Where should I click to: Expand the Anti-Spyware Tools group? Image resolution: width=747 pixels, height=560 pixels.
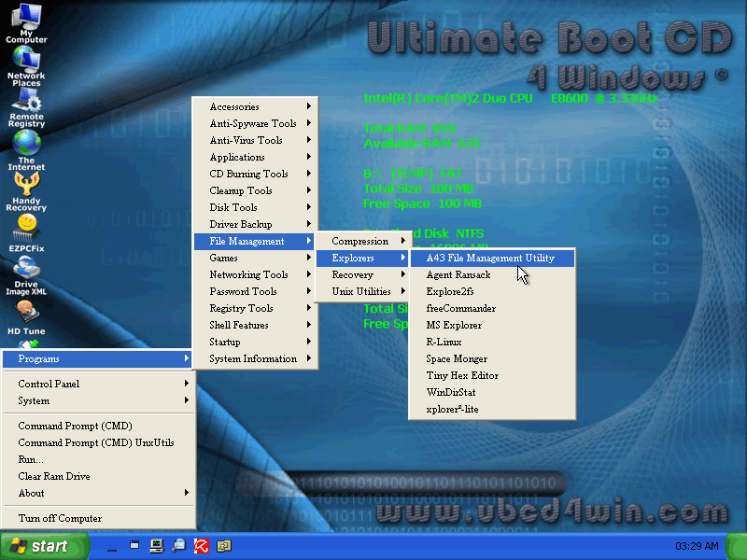254,123
